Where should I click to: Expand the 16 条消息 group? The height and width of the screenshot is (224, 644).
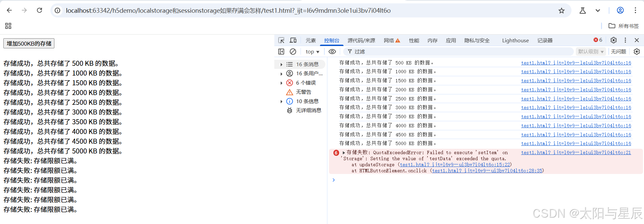point(281,64)
